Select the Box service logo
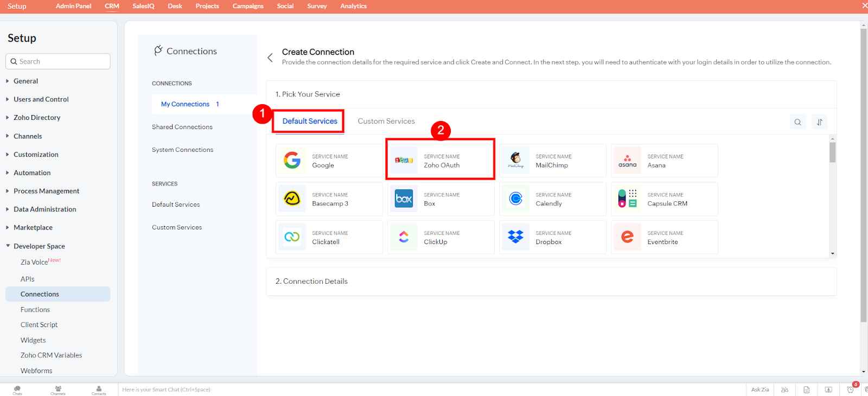This screenshot has height=396, width=868. [x=404, y=199]
